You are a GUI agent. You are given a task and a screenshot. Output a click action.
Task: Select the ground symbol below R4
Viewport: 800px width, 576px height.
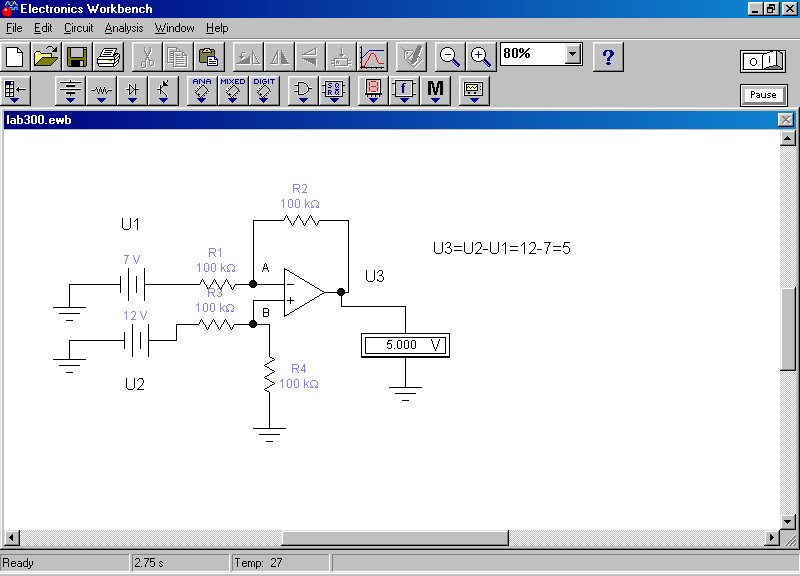pos(269,434)
